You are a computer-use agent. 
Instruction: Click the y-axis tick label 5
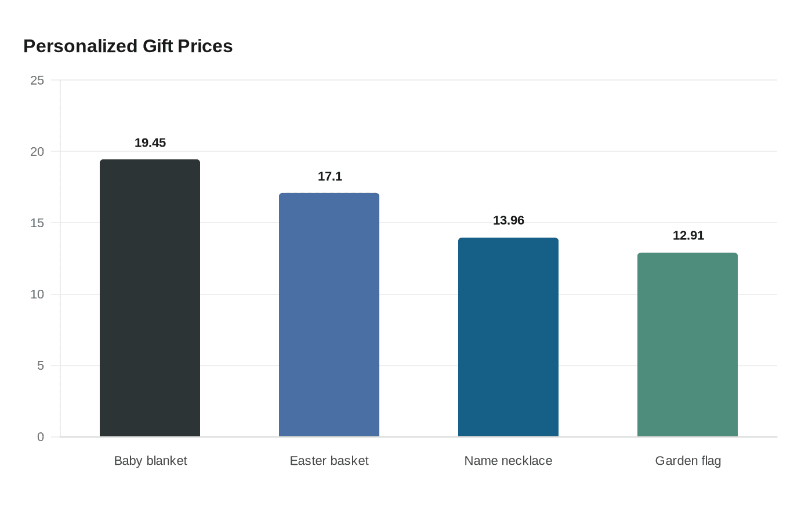[41, 366]
